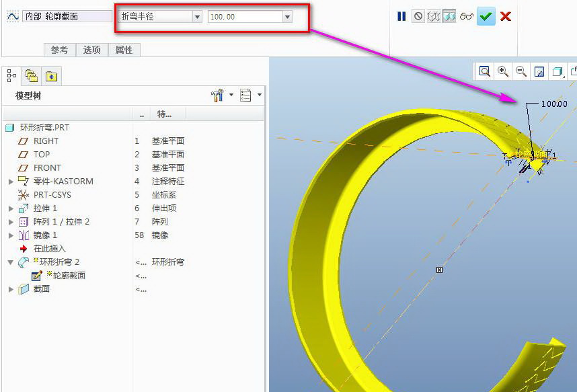The height and width of the screenshot is (392, 577).
Task: Open the tree display dropdown arrow
Action: point(260,95)
